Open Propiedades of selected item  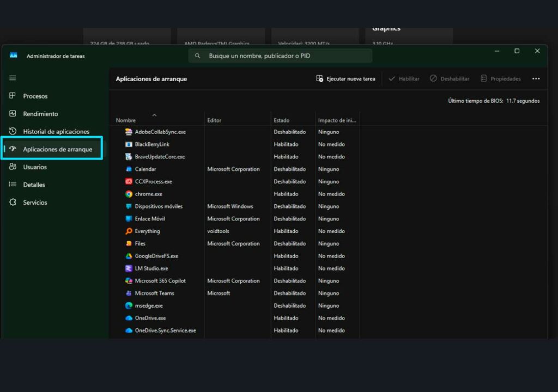(500, 78)
